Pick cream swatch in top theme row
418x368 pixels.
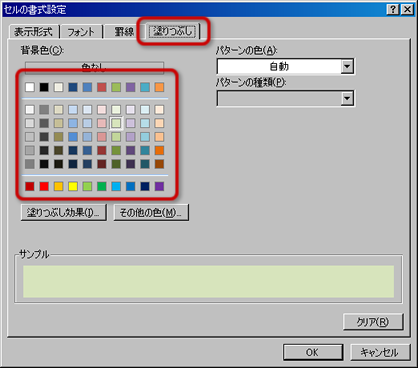pyautogui.click(x=58, y=87)
